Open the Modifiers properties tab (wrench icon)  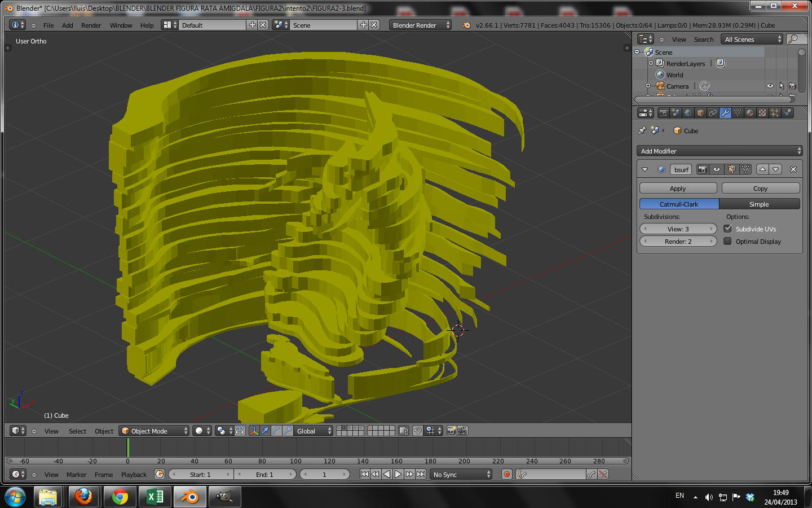725,113
